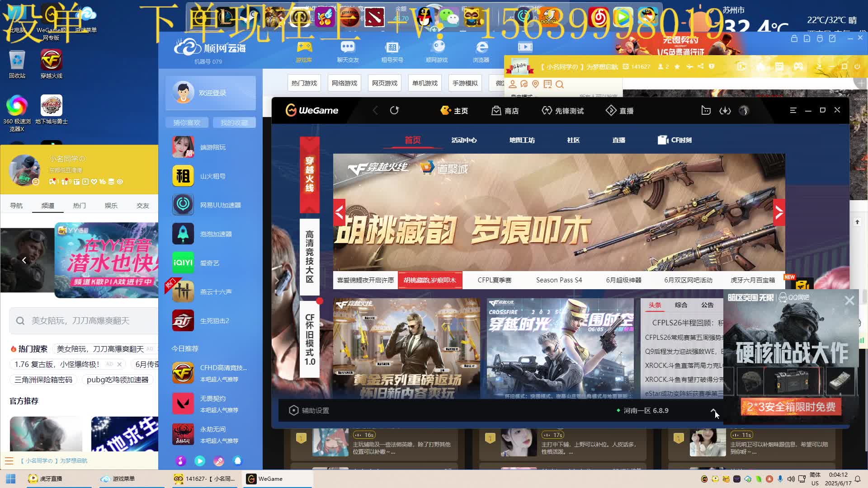Expand the up chevron beside server
The image size is (868, 488).
[x=713, y=411]
